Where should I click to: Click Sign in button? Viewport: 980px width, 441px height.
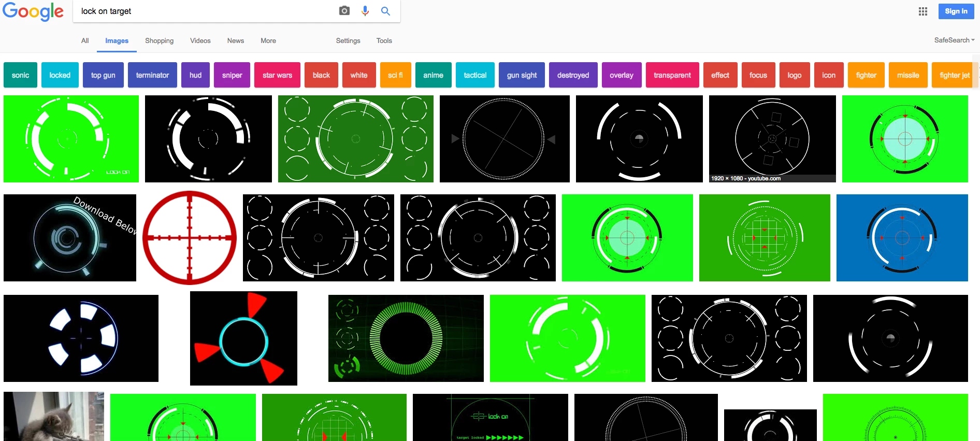(956, 11)
